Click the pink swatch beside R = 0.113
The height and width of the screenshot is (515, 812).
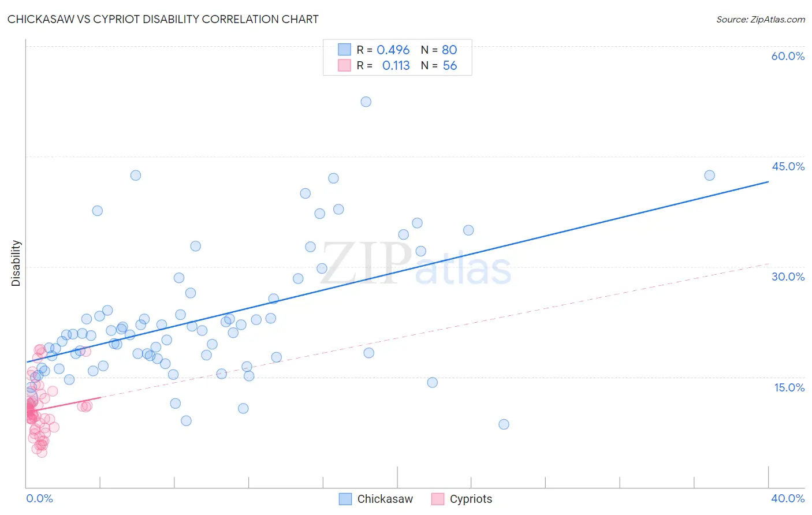click(x=344, y=65)
